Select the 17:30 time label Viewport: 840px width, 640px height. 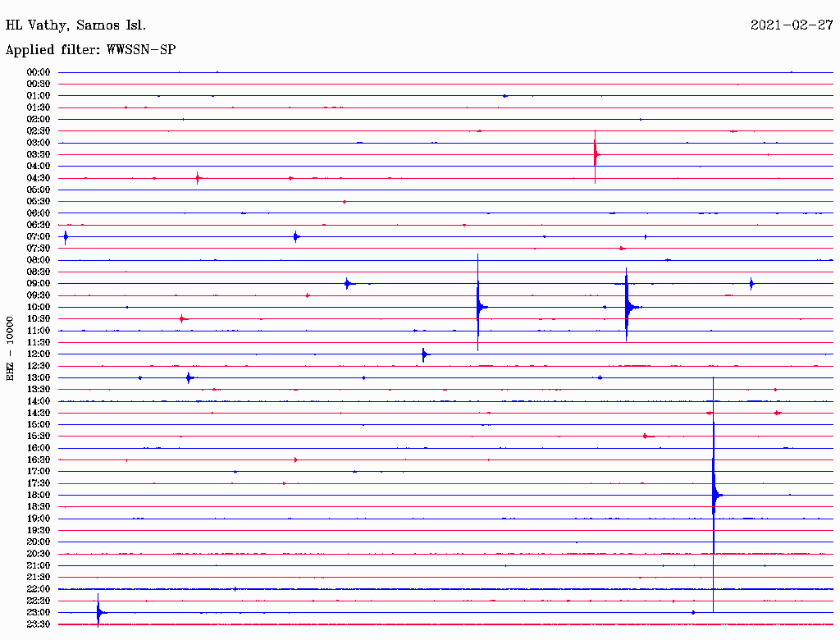pos(38,483)
